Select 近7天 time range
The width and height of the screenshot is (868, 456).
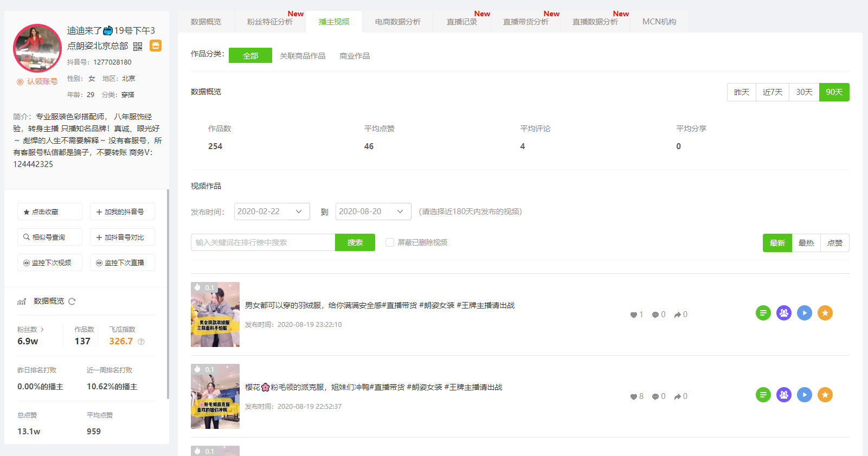pos(773,92)
